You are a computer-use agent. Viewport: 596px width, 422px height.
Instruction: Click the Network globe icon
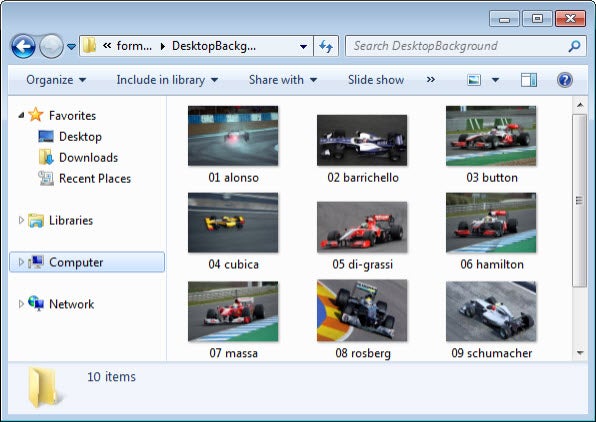coord(36,303)
